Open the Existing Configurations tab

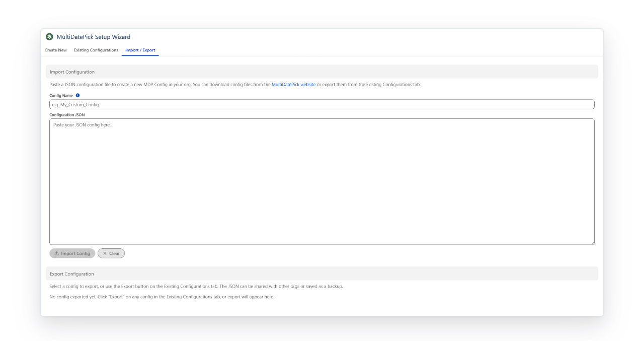(96, 50)
